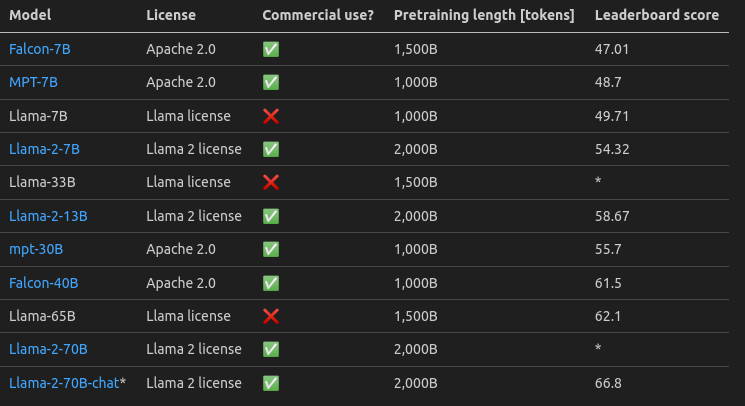The width and height of the screenshot is (745, 406).
Task: Select the Pretraining length column header
Action: (x=483, y=16)
